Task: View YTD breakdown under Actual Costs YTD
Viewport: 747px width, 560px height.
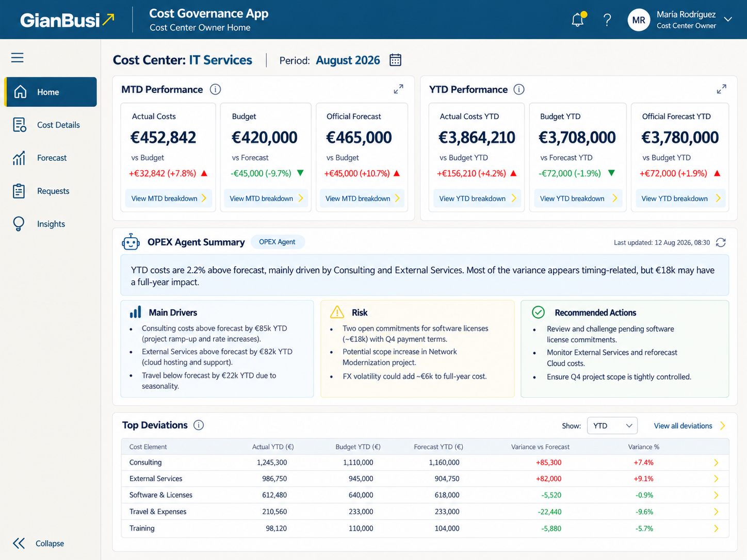Action: click(477, 198)
